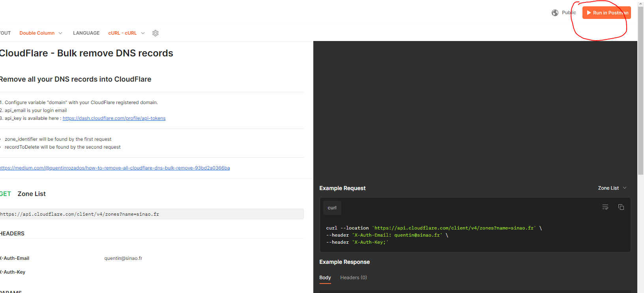The height and width of the screenshot is (293, 644).
Task: Open the Double Column layout dropdown
Action: (41, 33)
